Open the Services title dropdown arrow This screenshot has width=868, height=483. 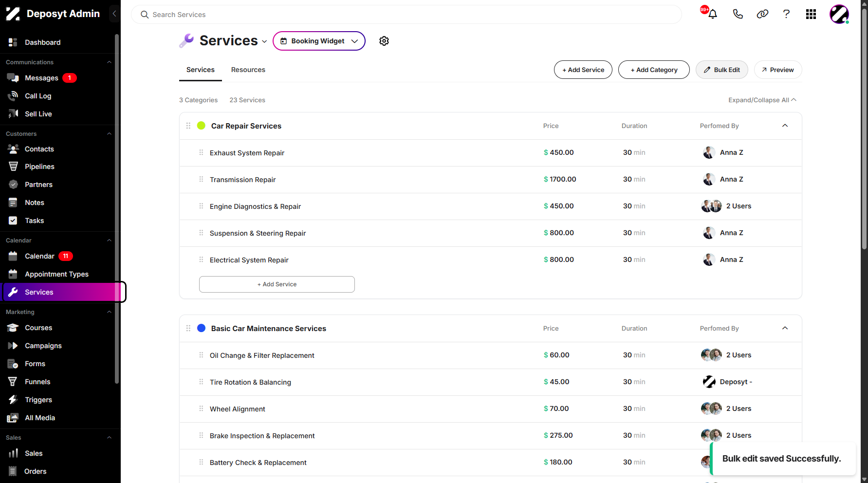coord(264,41)
